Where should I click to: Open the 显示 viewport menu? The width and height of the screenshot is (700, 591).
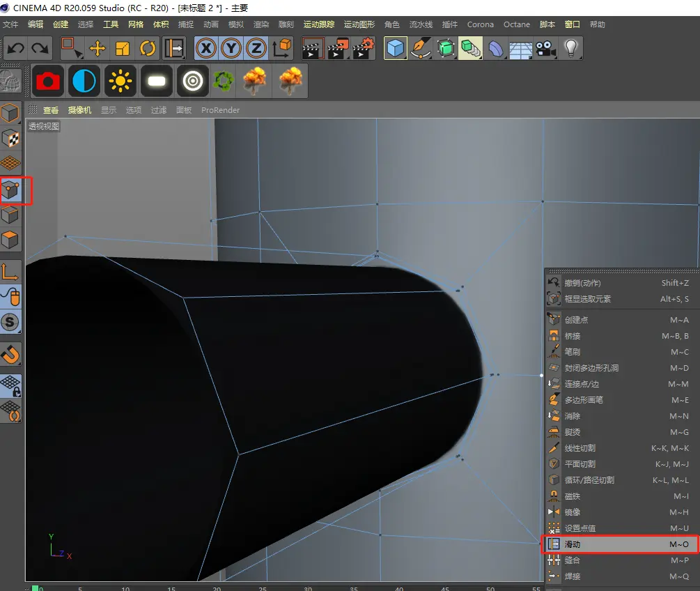(x=109, y=110)
